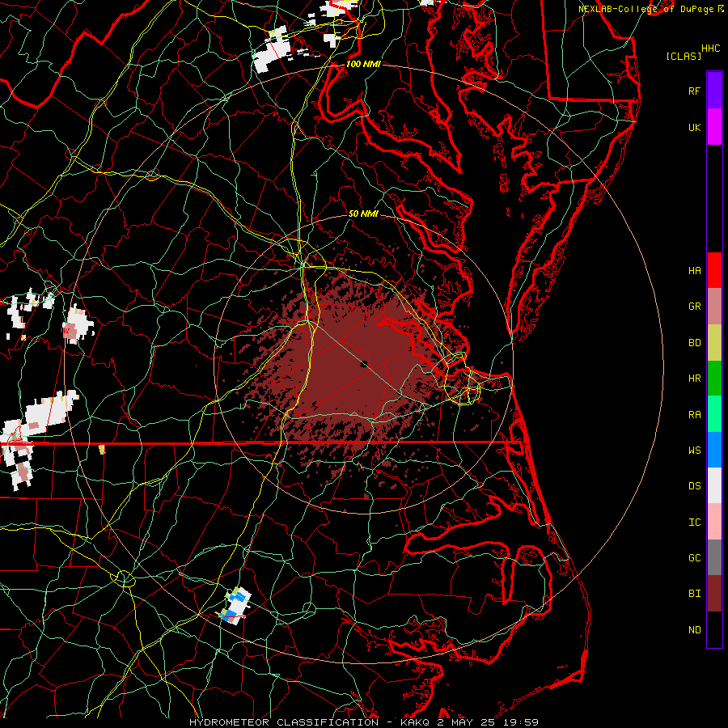Select the IC pink legend swatch

(714, 522)
